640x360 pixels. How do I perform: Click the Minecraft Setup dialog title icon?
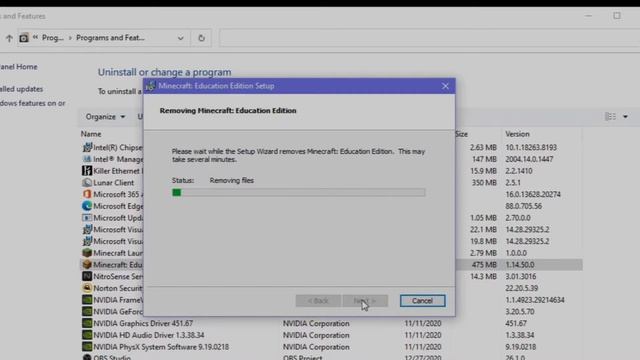151,86
